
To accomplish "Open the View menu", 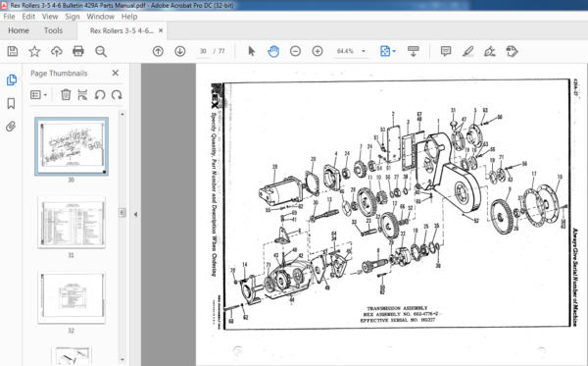I will [x=50, y=17].
